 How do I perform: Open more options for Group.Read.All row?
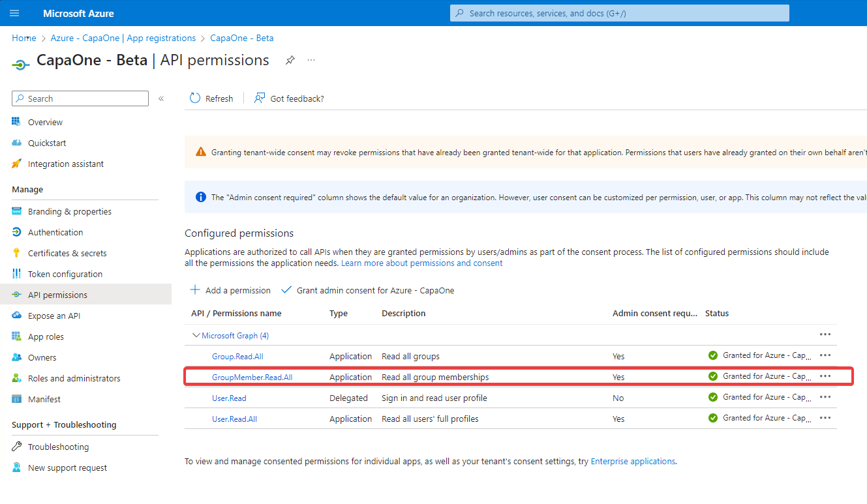pyautogui.click(x=825, y=355)
